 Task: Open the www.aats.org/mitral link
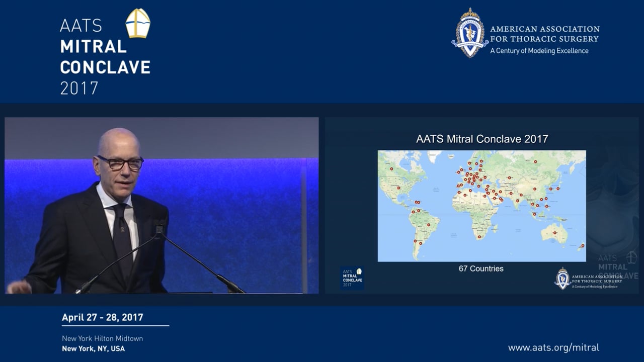(x=553, y=347)
